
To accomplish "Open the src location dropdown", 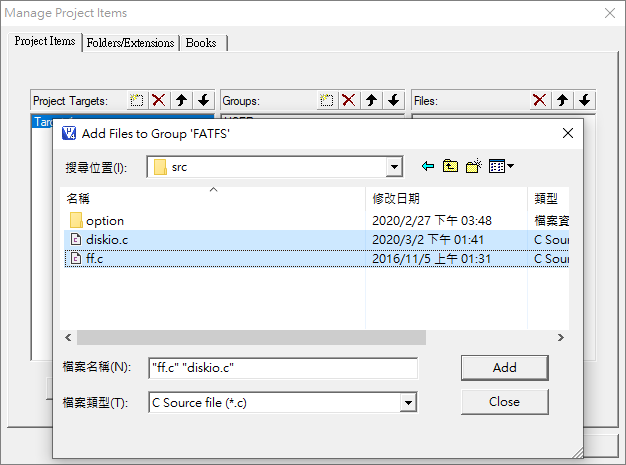I will coord(394,167).
